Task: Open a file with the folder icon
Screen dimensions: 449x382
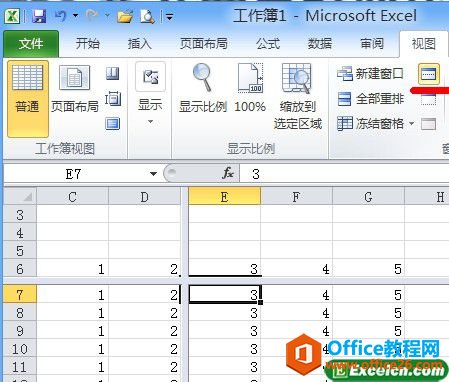Action: [125, 16]
